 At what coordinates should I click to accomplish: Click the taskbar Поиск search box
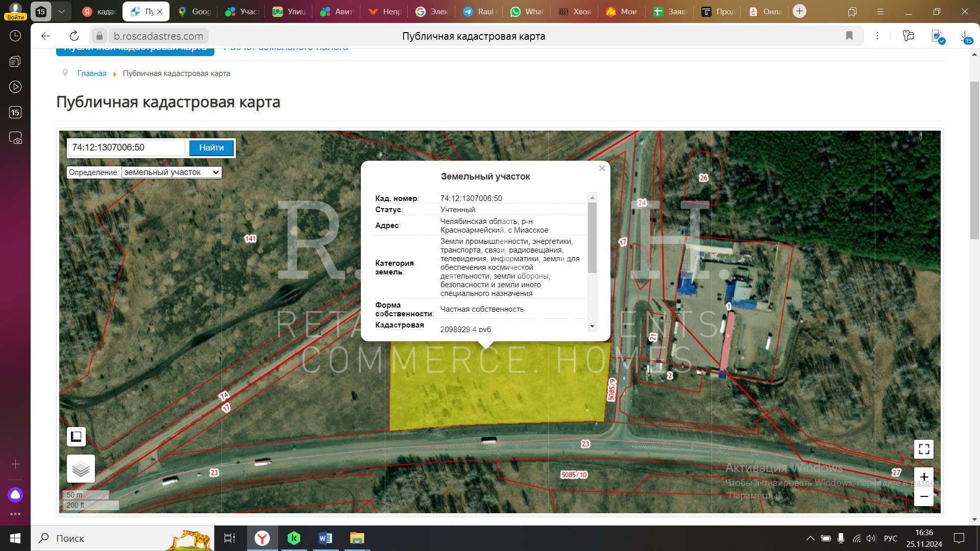pyautogui.click(x=122, y=538)
